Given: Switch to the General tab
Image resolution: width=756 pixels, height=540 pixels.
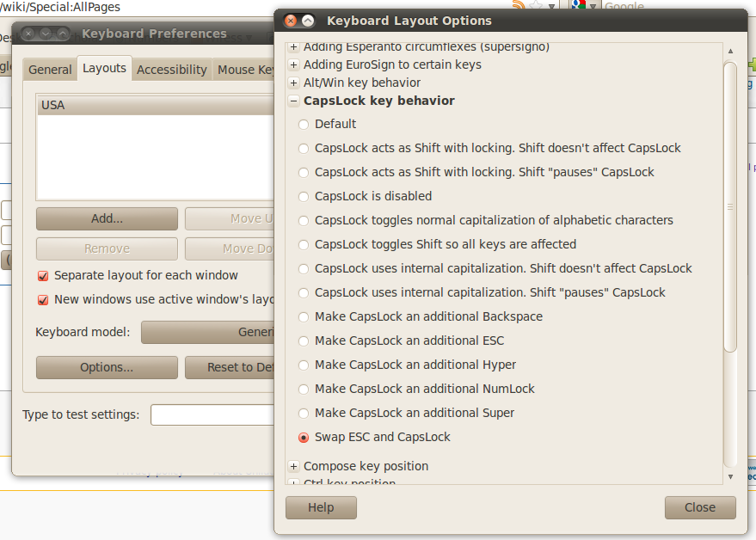Looking at the screenshot, I should [x=50, y=70].
